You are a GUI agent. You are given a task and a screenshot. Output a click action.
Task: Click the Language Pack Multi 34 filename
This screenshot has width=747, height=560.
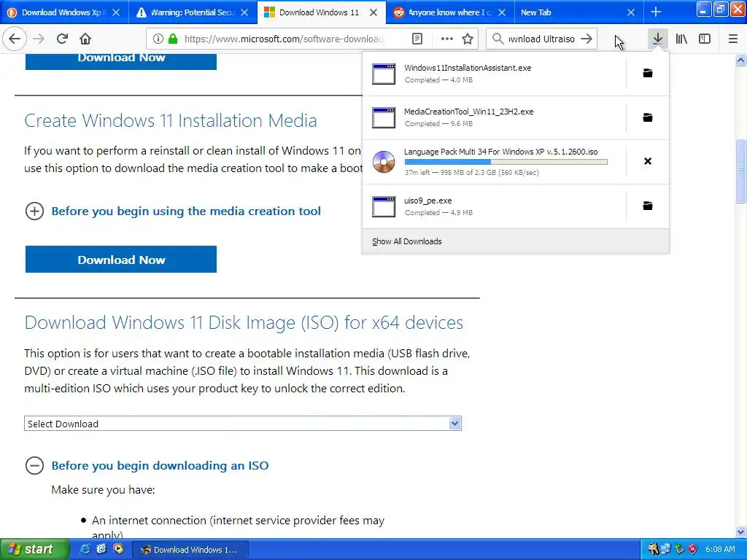pos(500,152)
